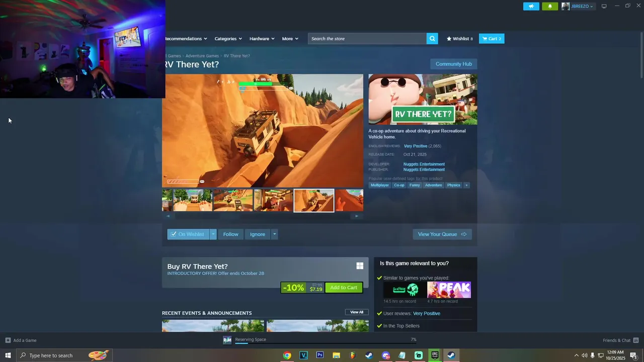Select the Adventure tag
Screen dimensions: 644x362
tap(433, 185)
